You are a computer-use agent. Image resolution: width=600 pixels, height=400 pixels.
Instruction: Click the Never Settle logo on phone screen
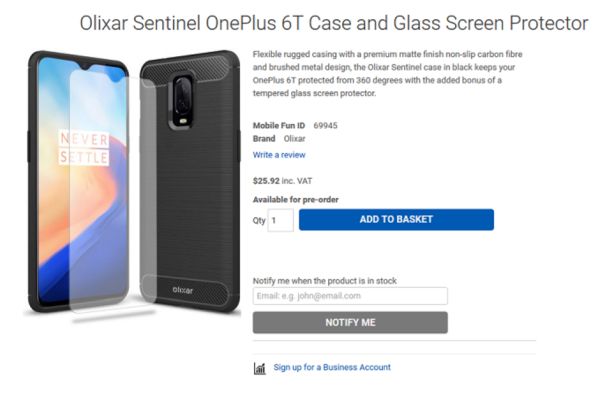[84, 149]
